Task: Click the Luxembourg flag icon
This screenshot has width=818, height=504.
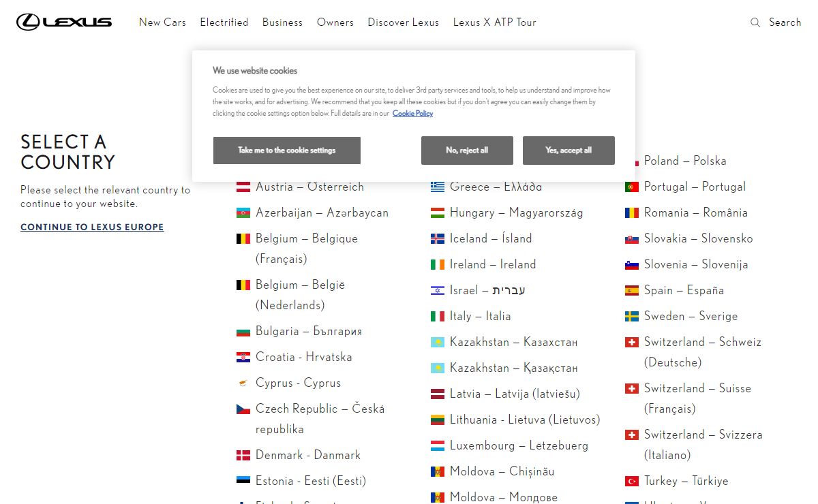Action: pos(438,445)
